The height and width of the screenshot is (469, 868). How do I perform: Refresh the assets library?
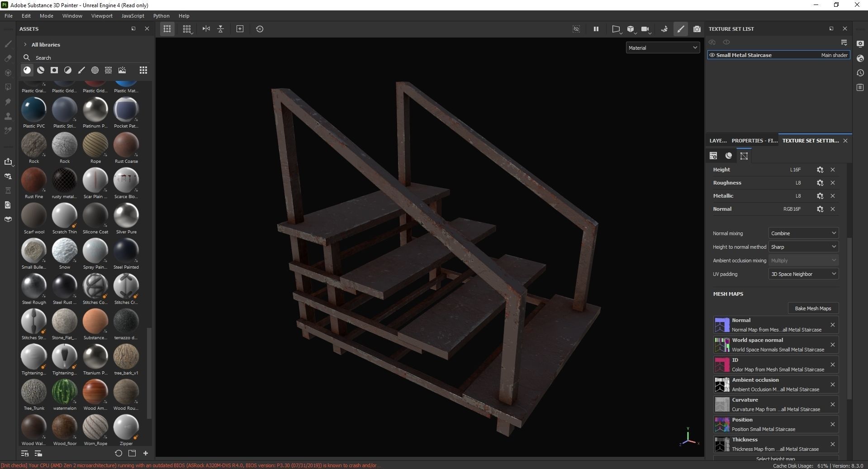coord(119,453)
